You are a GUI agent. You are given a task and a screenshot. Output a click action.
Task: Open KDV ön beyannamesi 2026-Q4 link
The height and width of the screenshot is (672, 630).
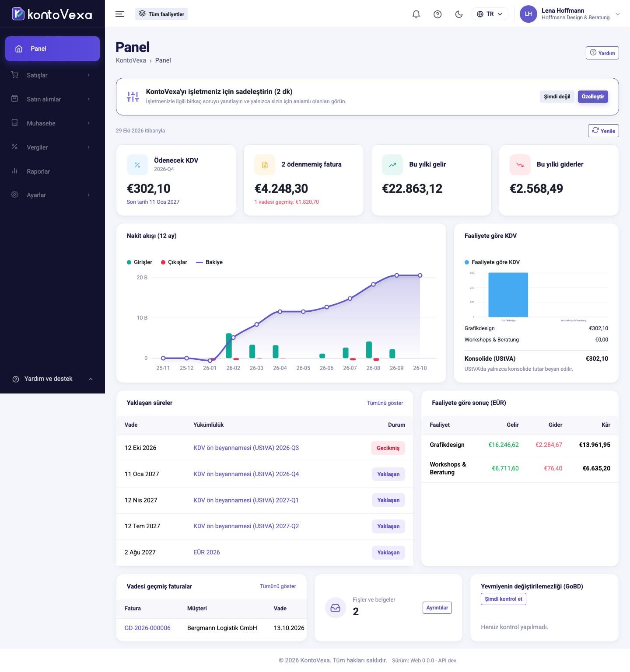(246, 474)
